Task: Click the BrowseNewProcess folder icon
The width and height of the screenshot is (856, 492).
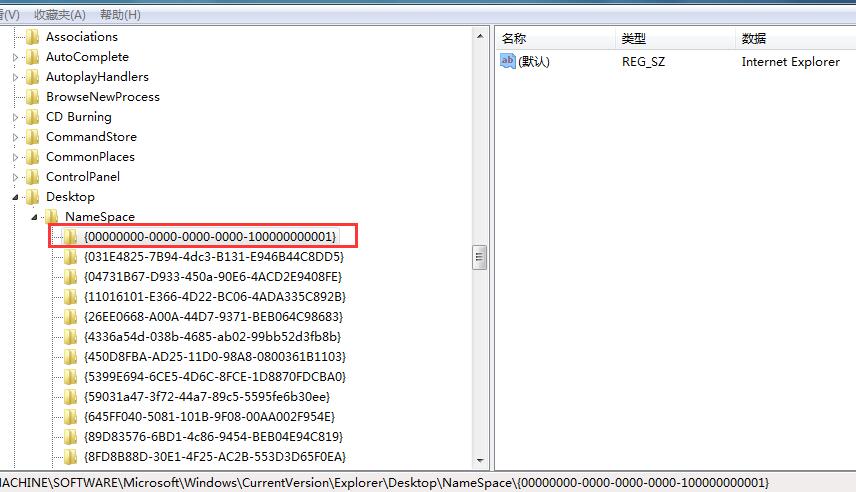Action: 32,97
